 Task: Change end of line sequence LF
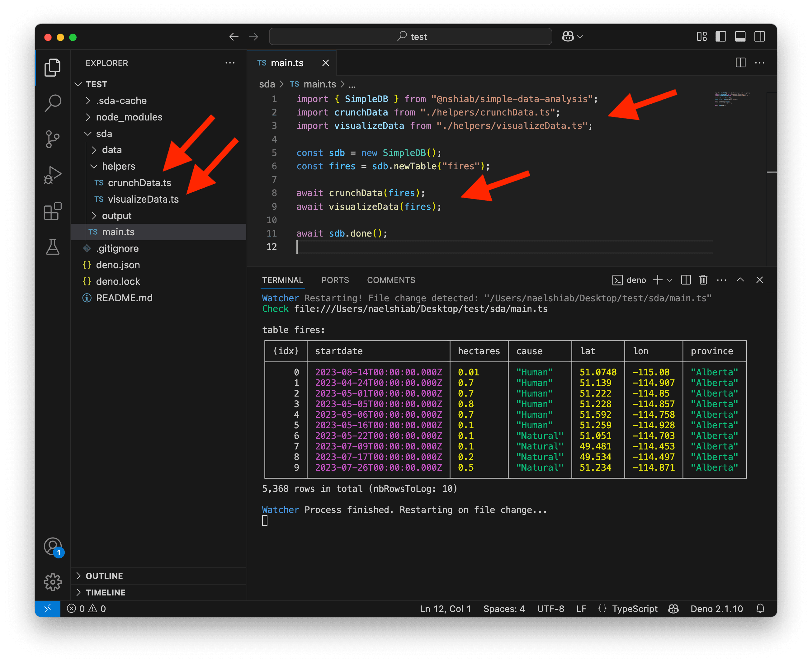pyautogui.click(x=581, y=609)
